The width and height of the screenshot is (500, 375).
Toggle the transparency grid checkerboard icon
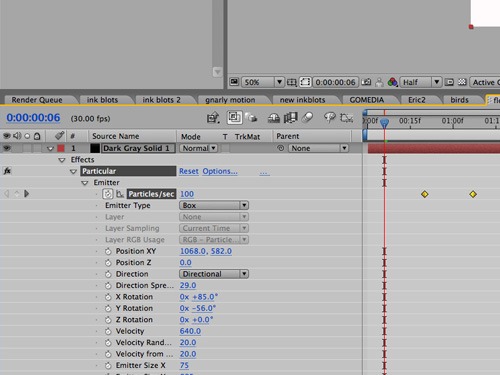[x=462, y=82]
